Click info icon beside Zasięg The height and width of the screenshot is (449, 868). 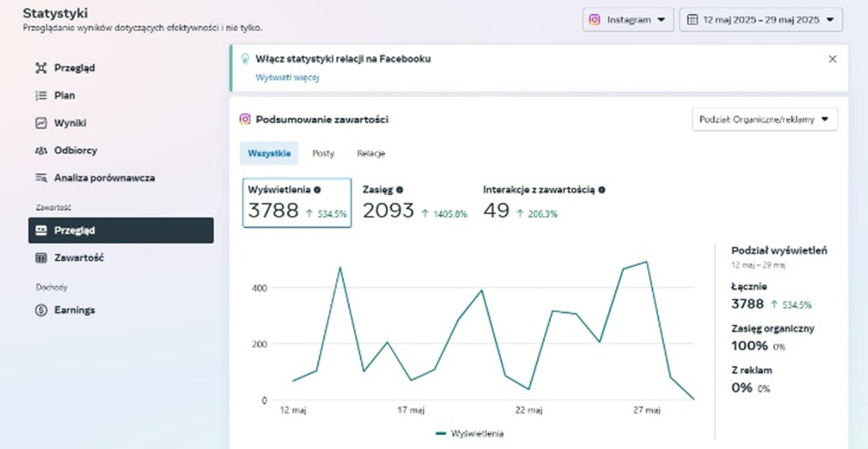[399, 190]
